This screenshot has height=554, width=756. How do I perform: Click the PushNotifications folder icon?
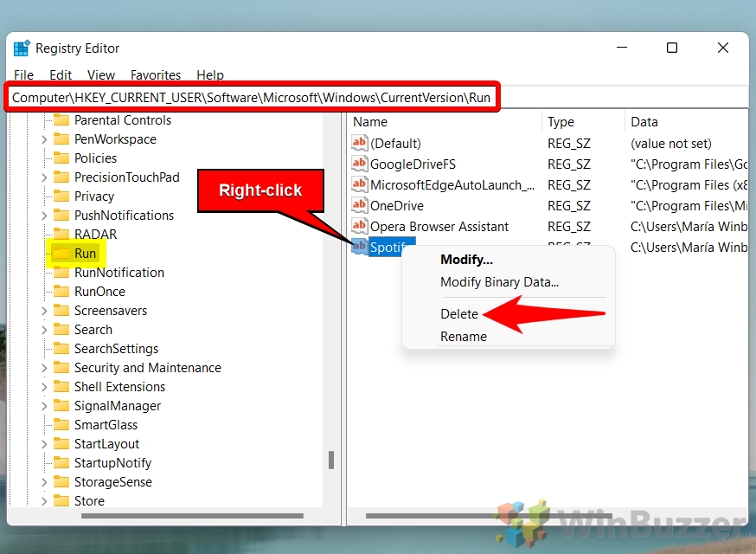coord(61,215)
